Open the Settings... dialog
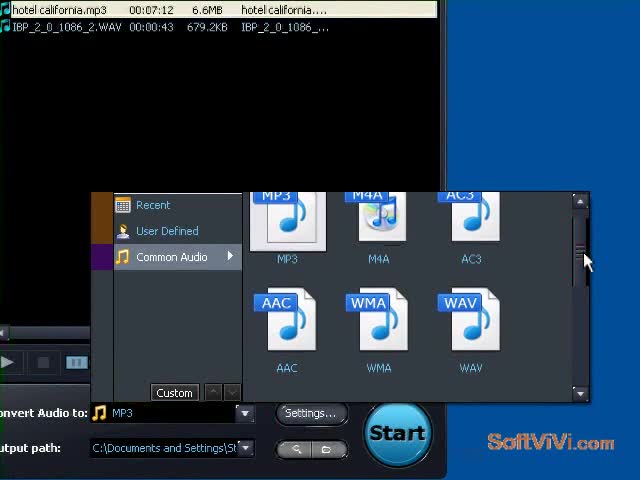 coord(312,413)
